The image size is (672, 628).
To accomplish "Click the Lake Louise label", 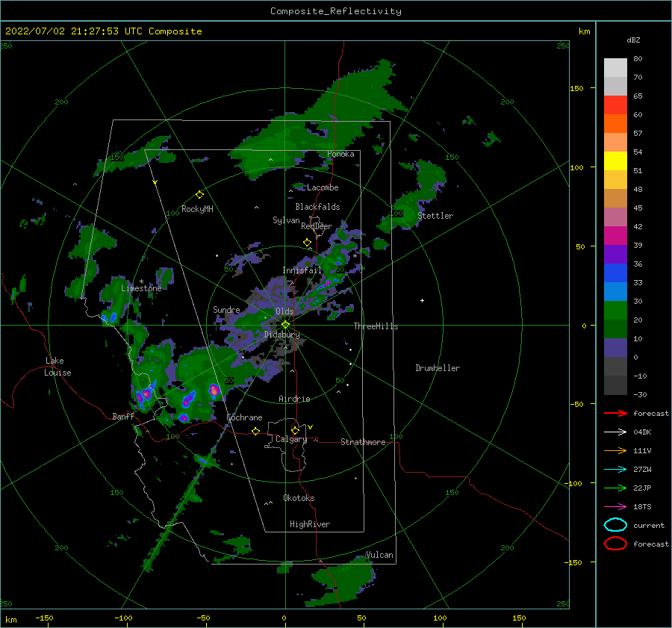I will 57,367.
